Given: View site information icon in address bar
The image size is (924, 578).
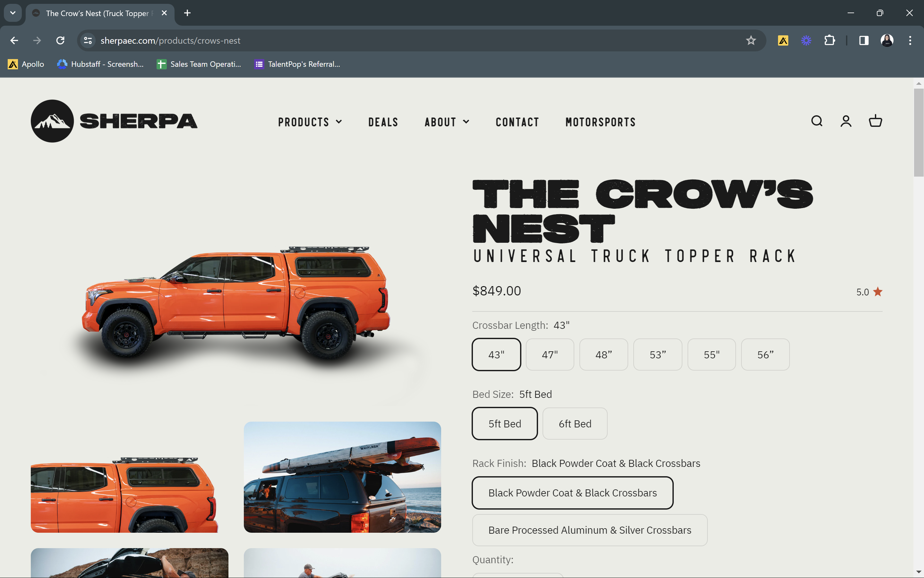Looking at the screenshot, I should 88,40.
